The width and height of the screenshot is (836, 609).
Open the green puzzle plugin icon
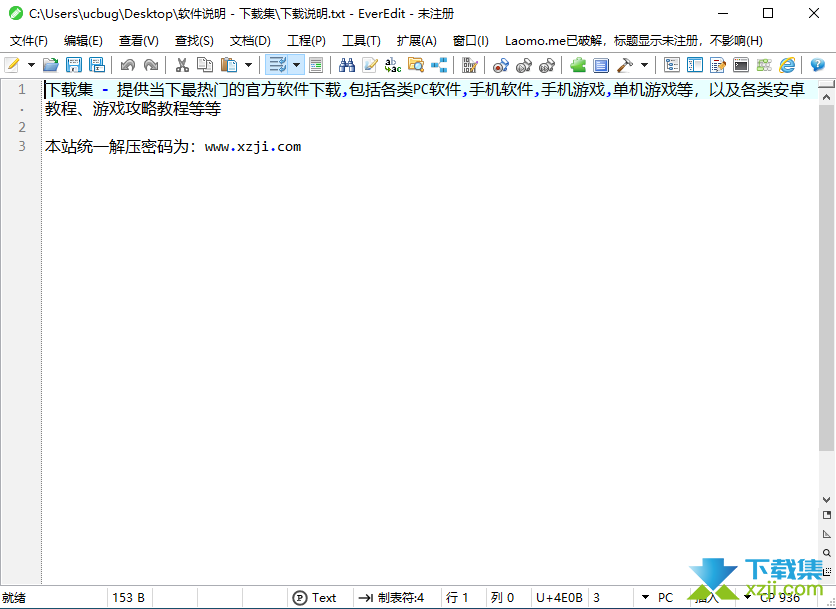[578, 65]
